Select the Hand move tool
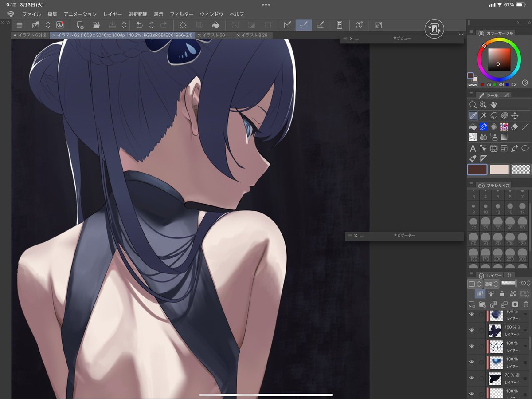The image size is (532, 399). 494,105
